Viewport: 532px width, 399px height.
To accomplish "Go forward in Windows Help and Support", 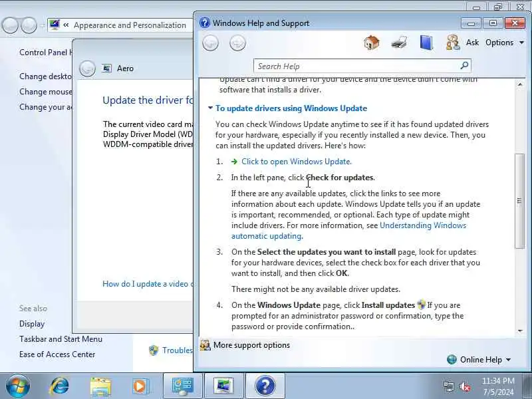I will pyautogui.click(x=237, y=43).
